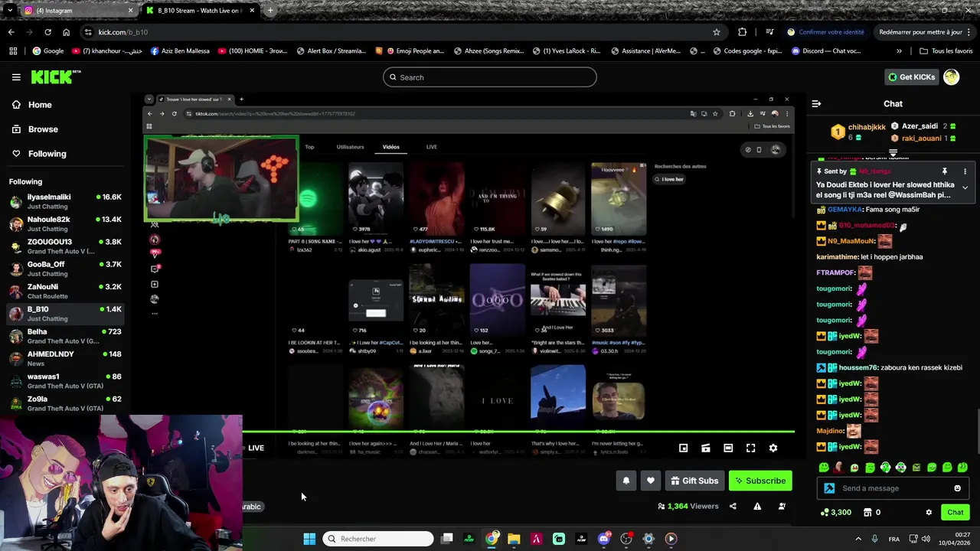Select the B_B10 Stream browser tab
The height and width of the screenshot is (551, 980).
pyautogui.click(x=199, y=11)
